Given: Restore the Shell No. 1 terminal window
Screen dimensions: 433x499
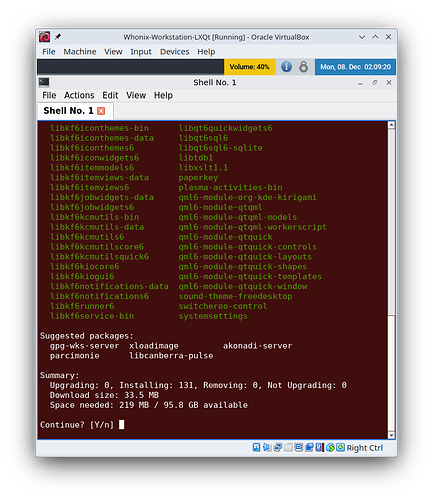Looking at the screenshot, I should 374,82.
